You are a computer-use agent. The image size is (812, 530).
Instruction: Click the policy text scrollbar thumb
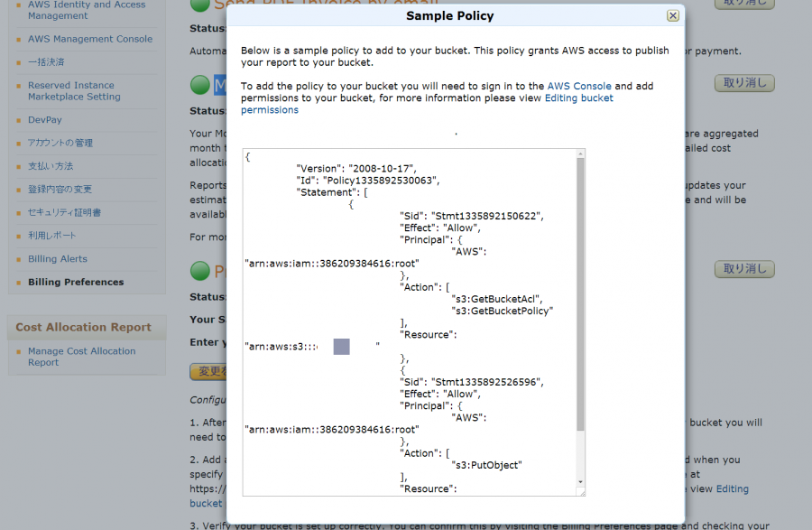pyautogui.click(x=580, y=293)
